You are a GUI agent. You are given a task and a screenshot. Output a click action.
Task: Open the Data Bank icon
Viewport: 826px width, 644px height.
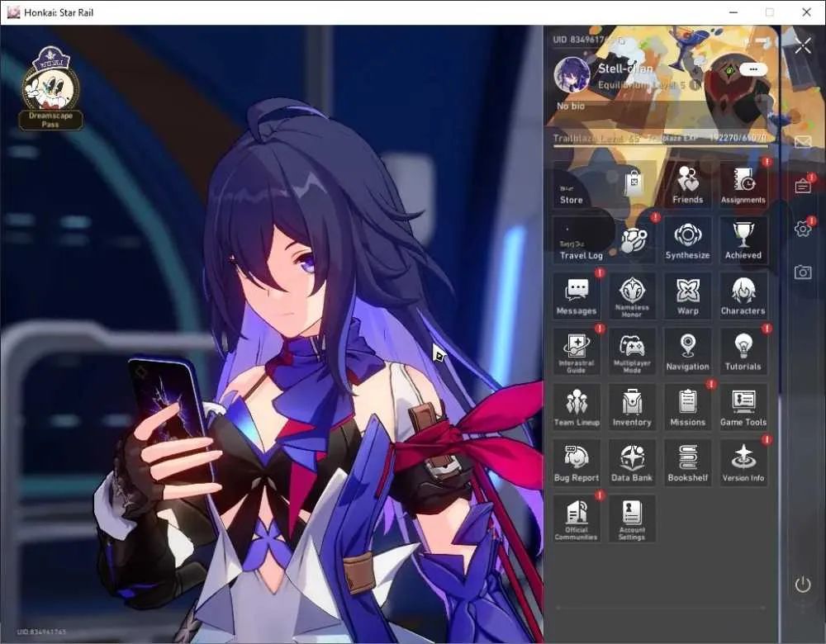[632, 462]
